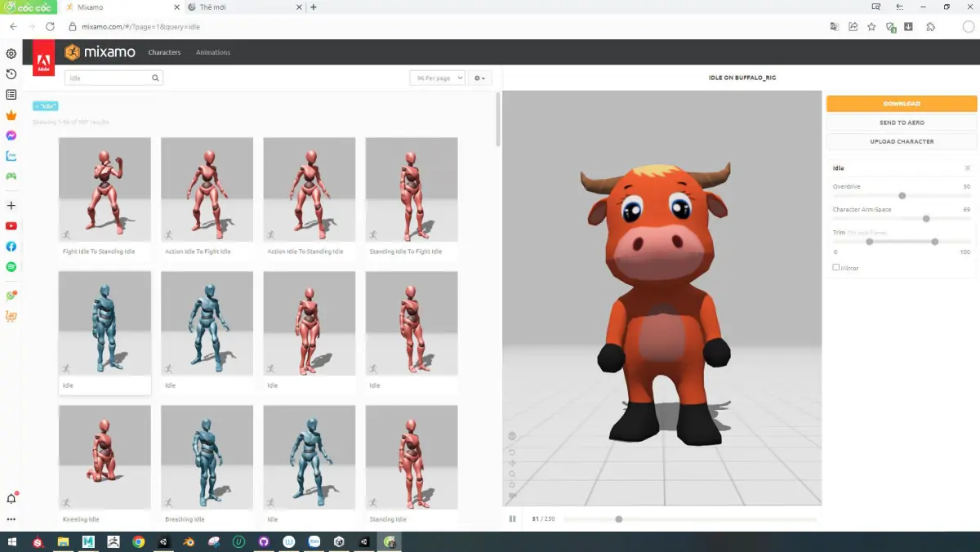Open Cốc Cốc sidebar settings gear

tap(11, 54)
